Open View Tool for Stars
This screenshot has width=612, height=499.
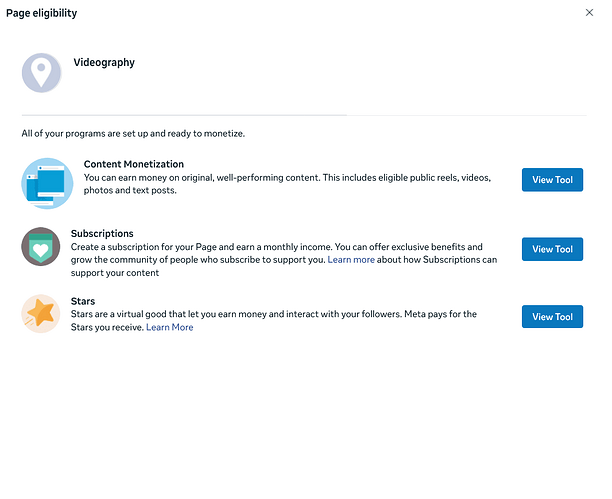(552, 317)
